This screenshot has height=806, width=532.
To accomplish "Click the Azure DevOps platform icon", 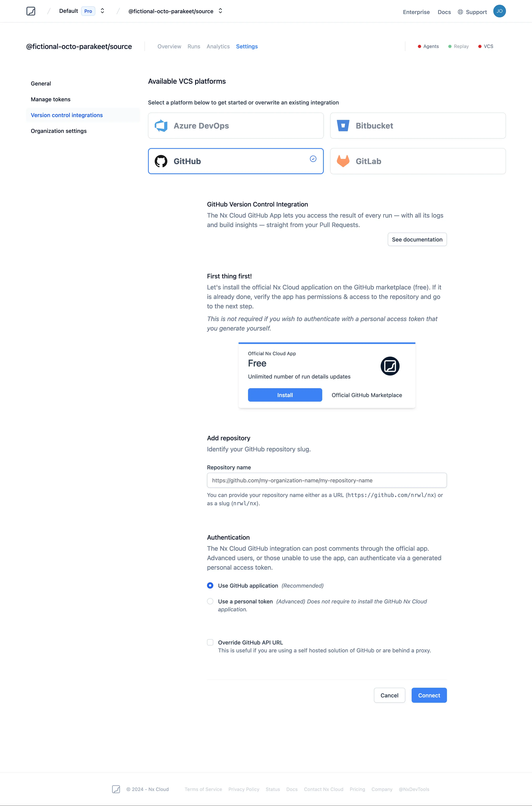I will pyautogui.click(x=161, y=125).
